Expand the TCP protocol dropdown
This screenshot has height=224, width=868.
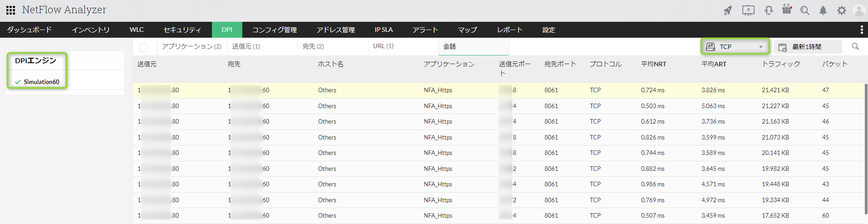736,47
